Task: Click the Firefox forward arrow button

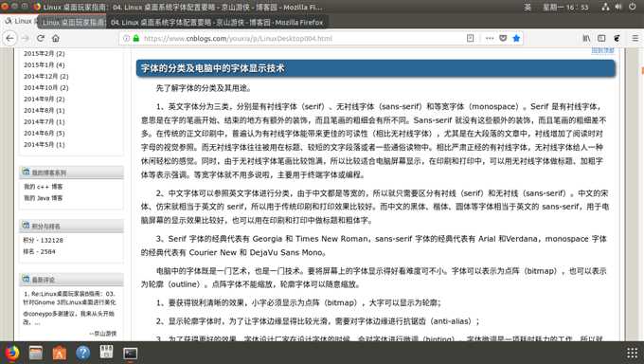Action: (26, 38)
